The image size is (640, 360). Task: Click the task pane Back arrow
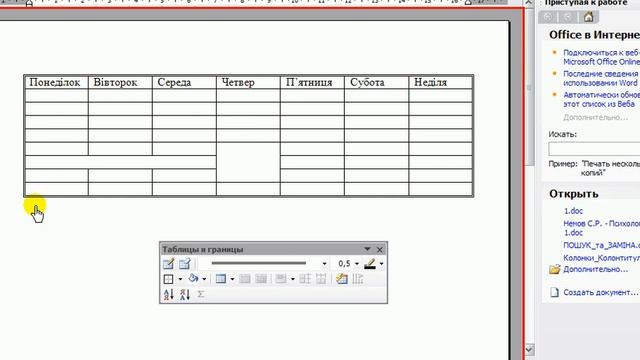548,17
